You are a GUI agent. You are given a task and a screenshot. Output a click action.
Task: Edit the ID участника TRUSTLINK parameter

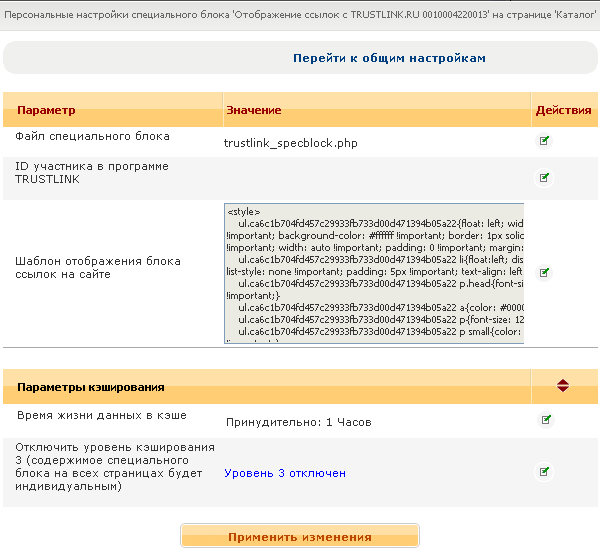pos(545,178)
